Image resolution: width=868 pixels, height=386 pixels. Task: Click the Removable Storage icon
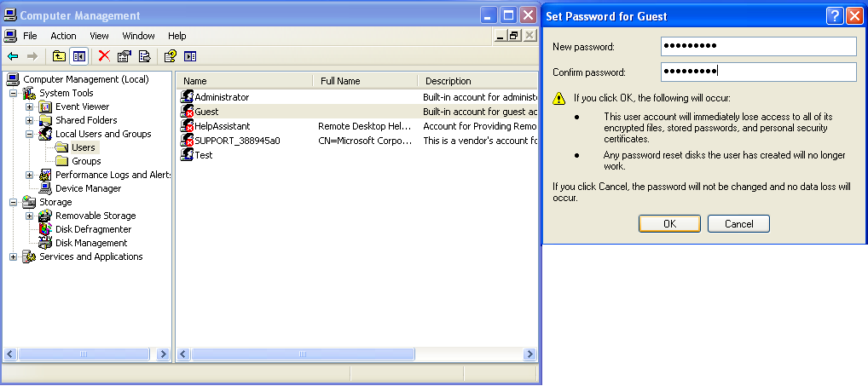pos(45,216)
